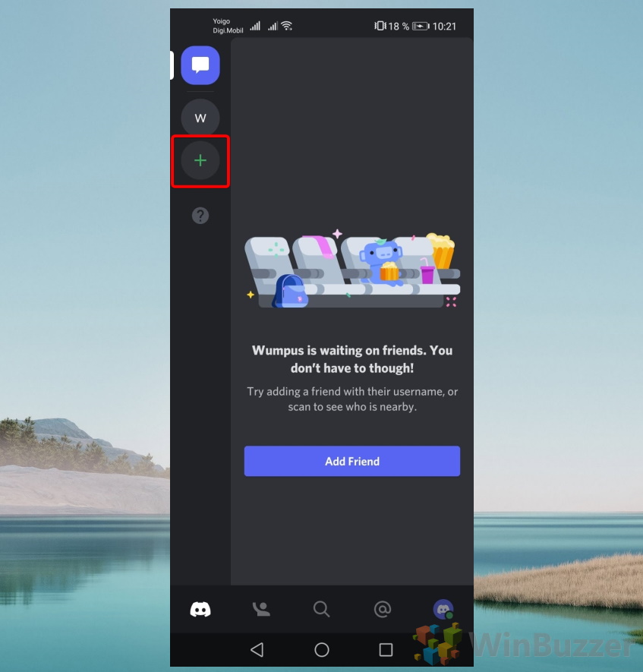Tap 'Try adding a friend with their username' text
This screenshot has height=672, width=643.
352,399
